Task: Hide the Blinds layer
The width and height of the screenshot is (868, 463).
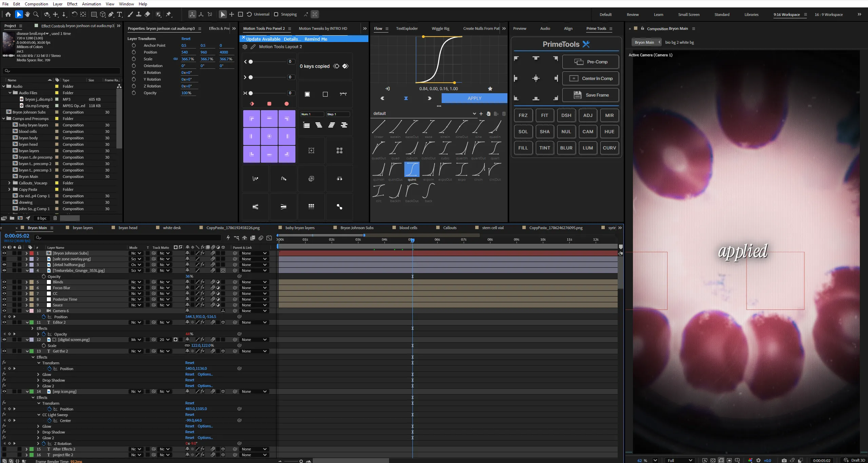Action: [x=4, y=282]
